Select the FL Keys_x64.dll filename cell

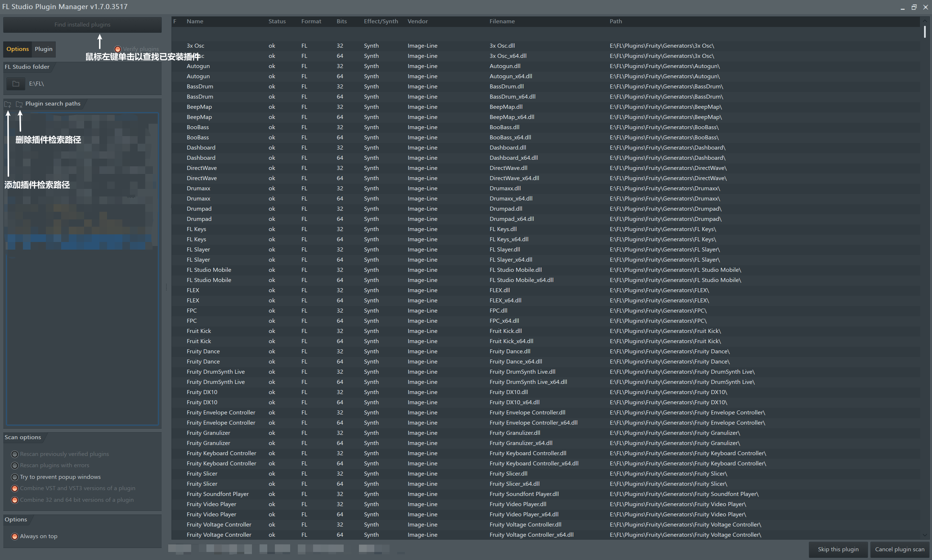coord(509,239)
